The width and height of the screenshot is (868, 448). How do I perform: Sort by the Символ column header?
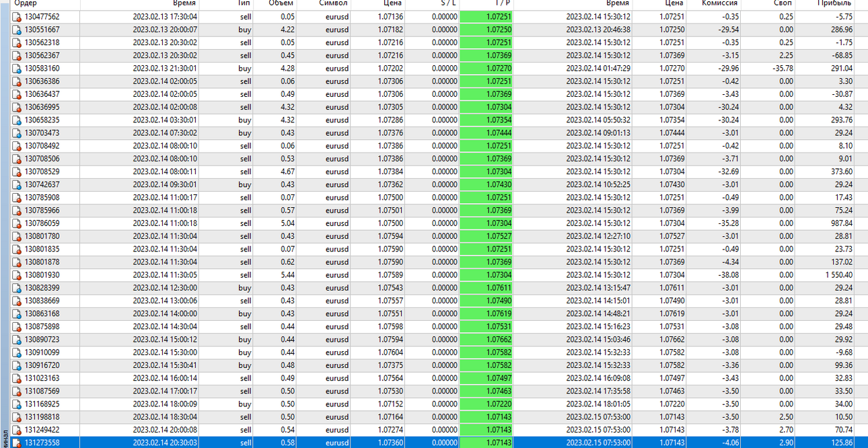coord(333,3)
